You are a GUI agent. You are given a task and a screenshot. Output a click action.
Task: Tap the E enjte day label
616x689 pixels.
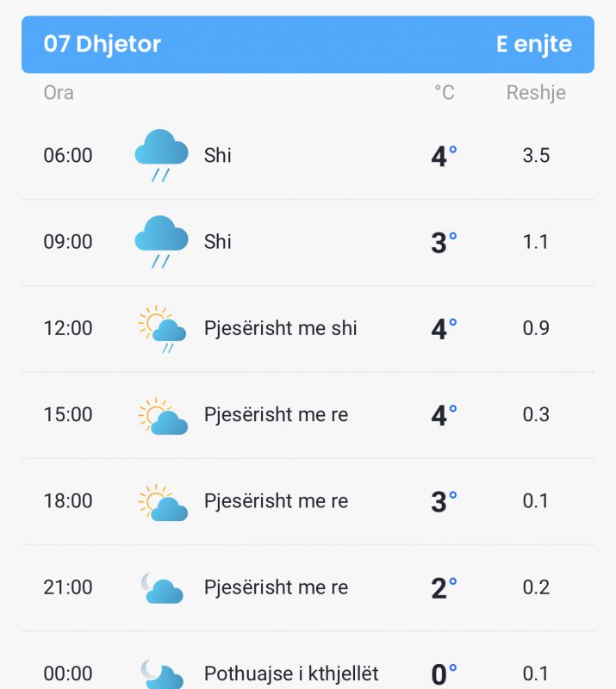[534, 44]
